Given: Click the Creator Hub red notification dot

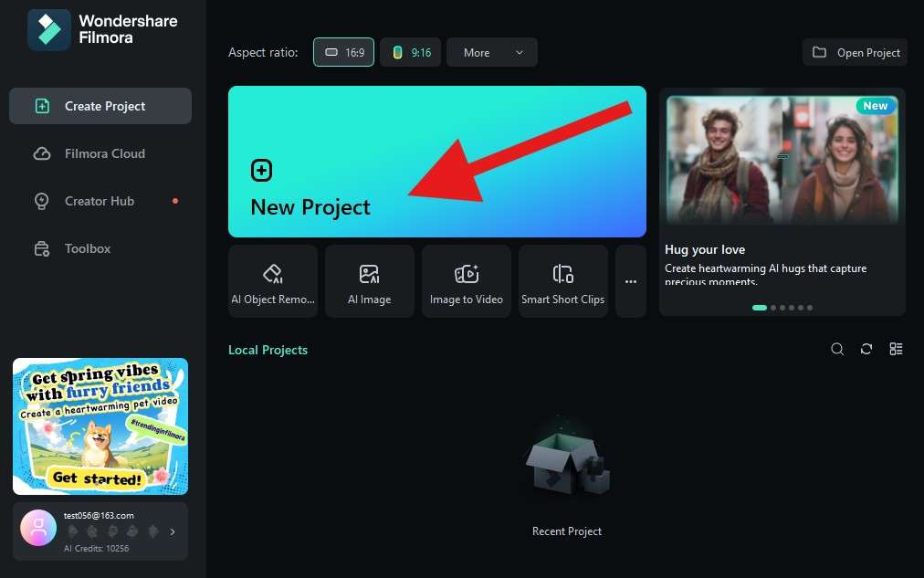Looking at the screenshot, I should tap(175, 201).
